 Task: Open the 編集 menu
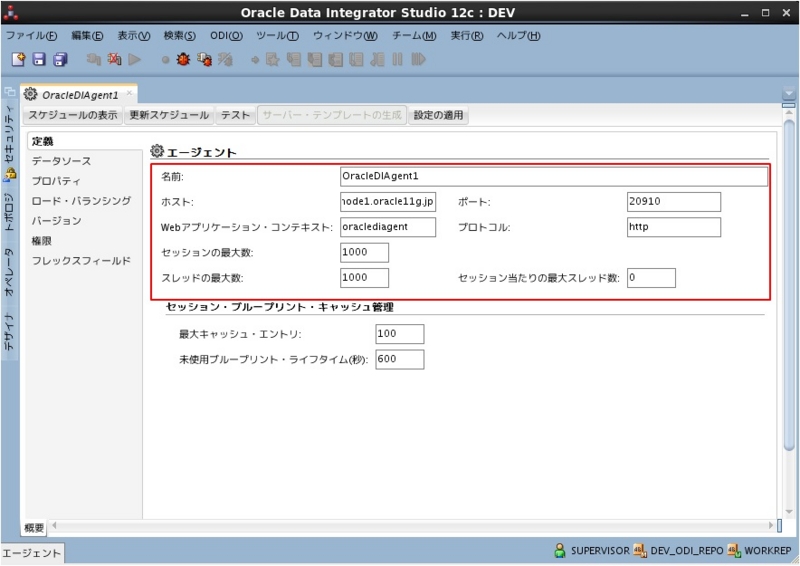(x=87, y=36)
